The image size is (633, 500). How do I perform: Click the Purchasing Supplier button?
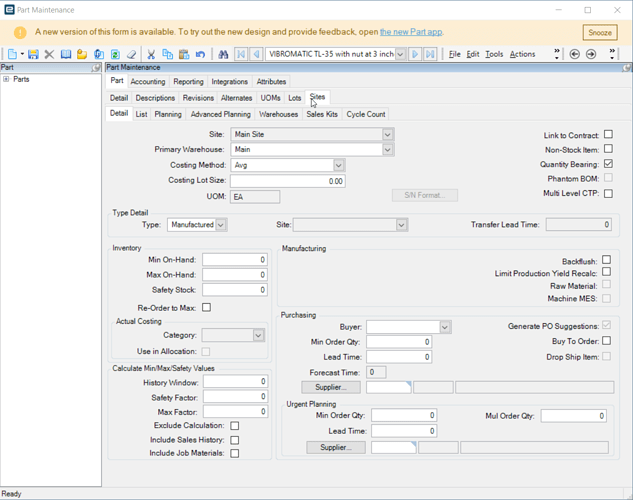click(331, 387)
